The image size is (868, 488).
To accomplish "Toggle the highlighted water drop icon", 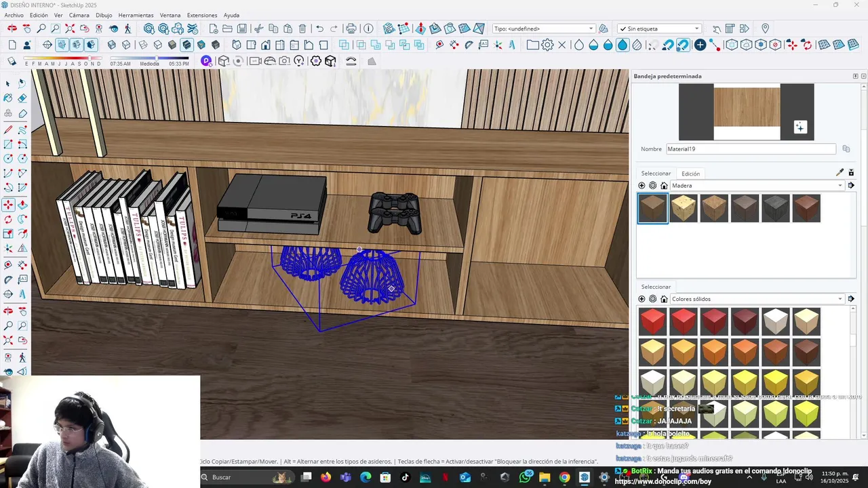I will pos(623,45).
